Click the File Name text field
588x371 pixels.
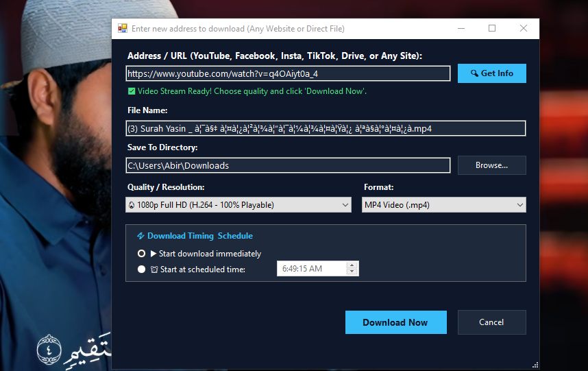click(x=326, y=128)
